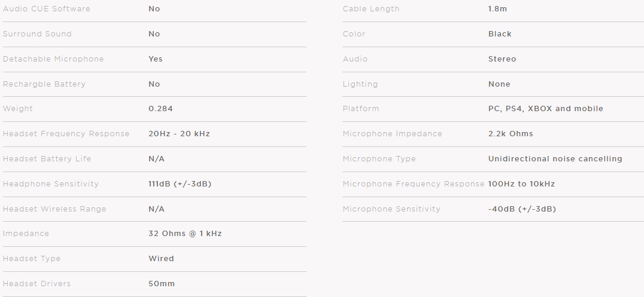Click the 2.2k Ohms impedance value
Viewport: 644px width, 297px height.
pos(511,134)
